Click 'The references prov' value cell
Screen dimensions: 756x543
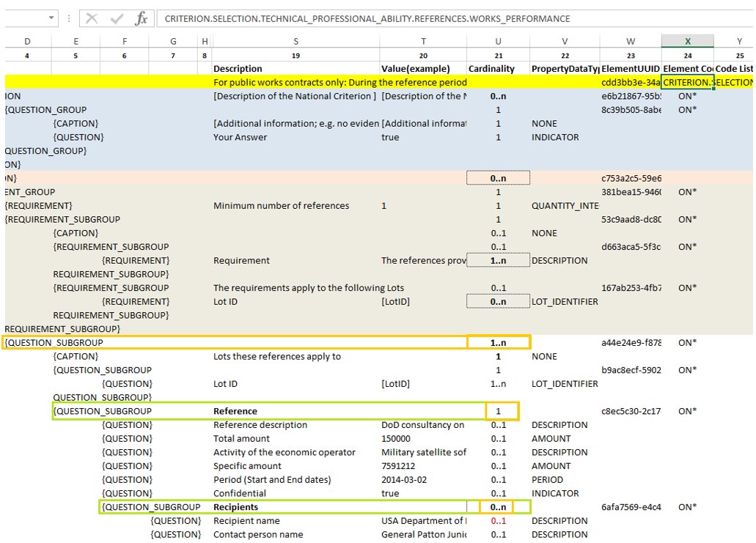[x=423, y=261]
